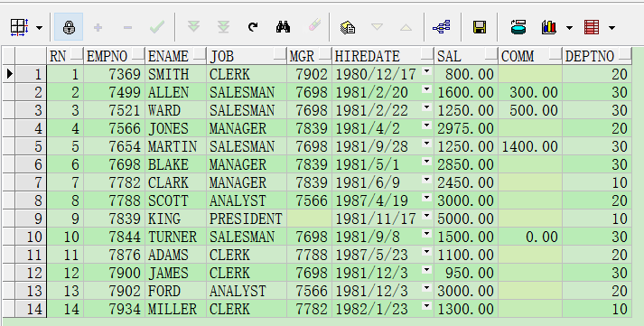Click the export database cylinder icon

[x=518, y=27]
